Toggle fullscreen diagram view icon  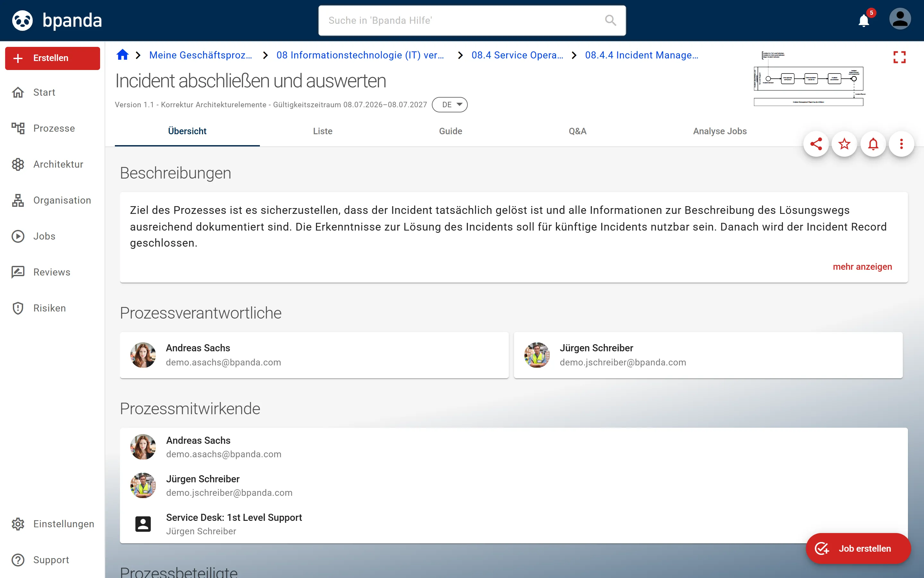[899, 57]
